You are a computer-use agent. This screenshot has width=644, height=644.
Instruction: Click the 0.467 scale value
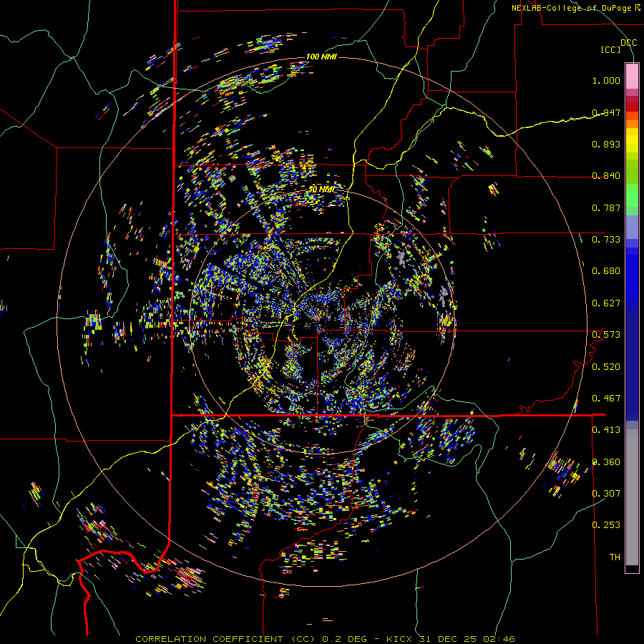tap(606, 399)
